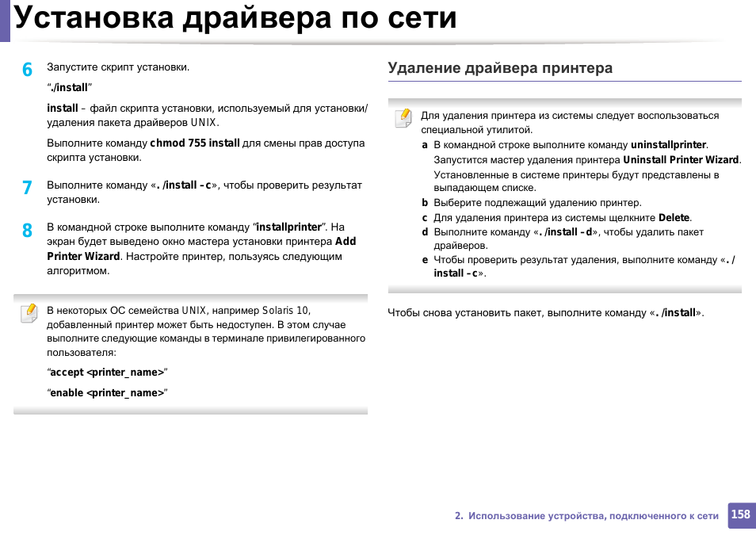Click the "Uninstall Printer Wizard" text
The width and height of the screenshot is (756, 535).
[681, 159]
